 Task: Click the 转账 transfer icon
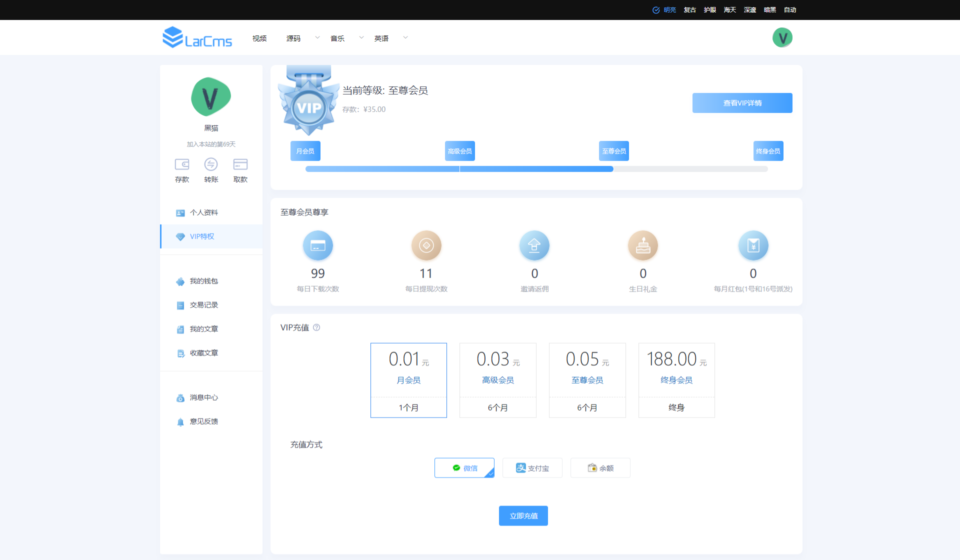point(211,170)
